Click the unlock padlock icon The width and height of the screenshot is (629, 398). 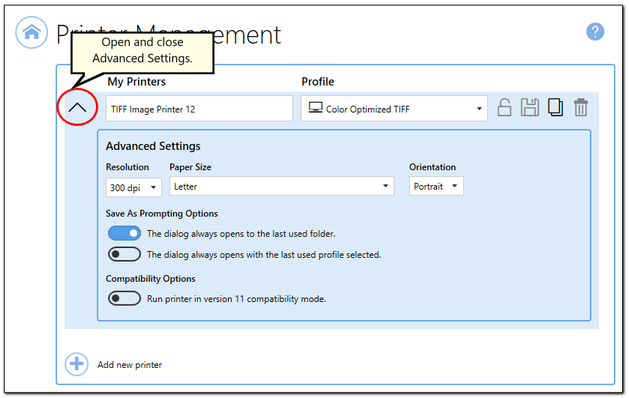tap(504, 108)
